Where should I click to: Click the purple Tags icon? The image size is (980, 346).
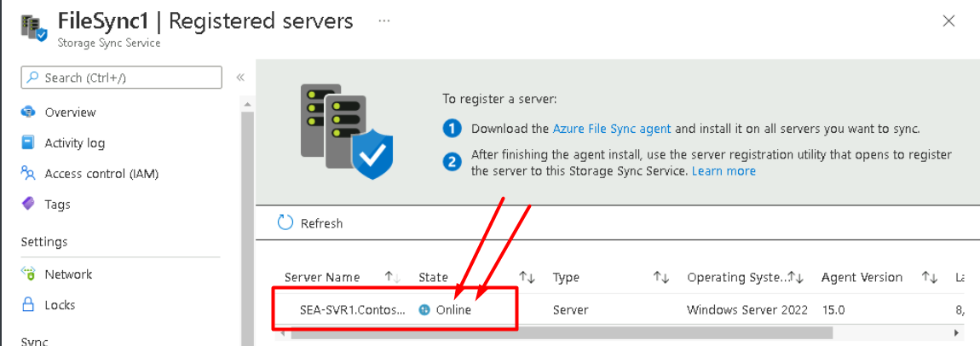point(28,205)
